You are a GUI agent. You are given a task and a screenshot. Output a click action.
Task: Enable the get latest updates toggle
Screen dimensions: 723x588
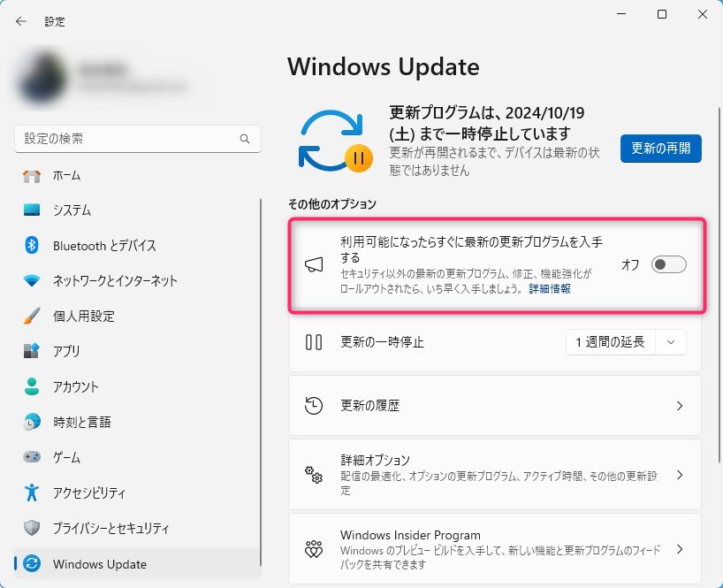click(x=668, y=265)
